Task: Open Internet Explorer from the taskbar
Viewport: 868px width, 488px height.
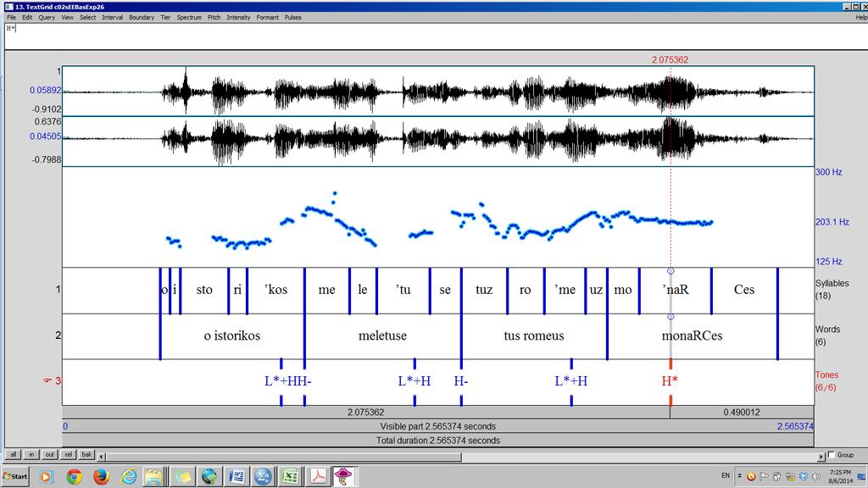Action: point(129,476)
